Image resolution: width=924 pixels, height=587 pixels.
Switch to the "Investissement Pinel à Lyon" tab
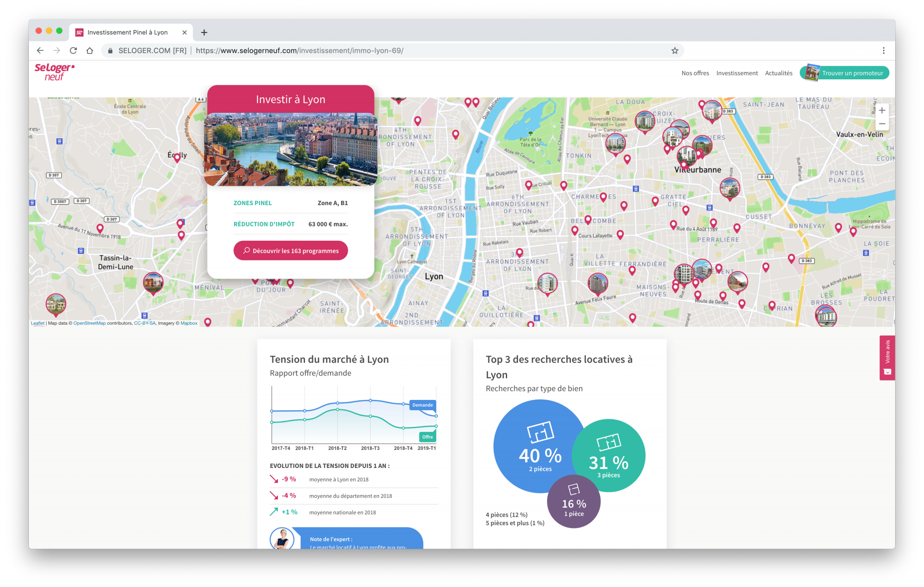coord(128,32)
